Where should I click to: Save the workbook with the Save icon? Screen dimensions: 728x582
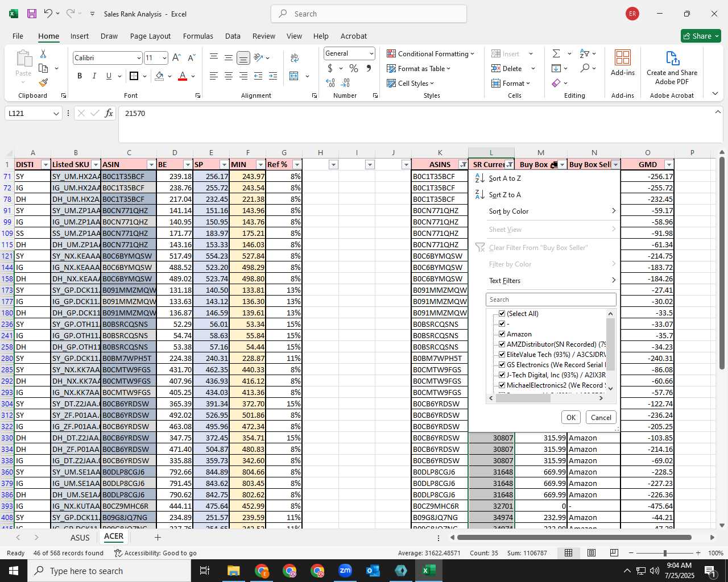coord(32,14)
